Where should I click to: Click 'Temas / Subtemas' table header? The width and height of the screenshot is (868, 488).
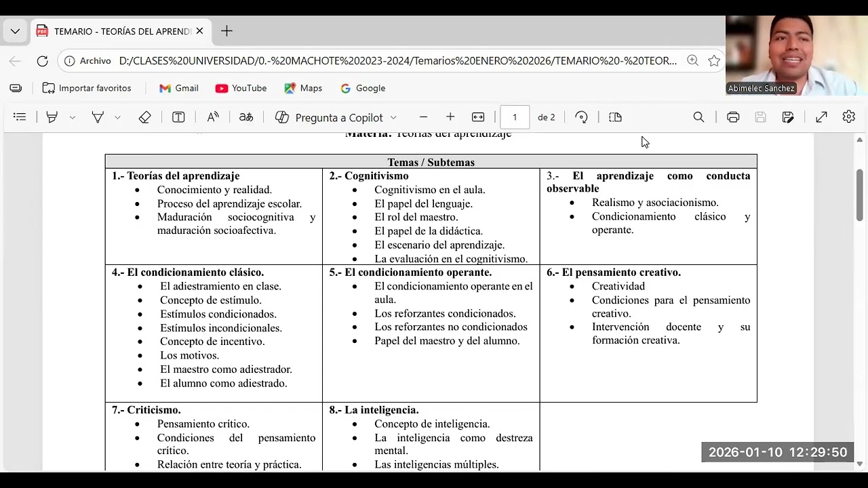tap(431, 163)
